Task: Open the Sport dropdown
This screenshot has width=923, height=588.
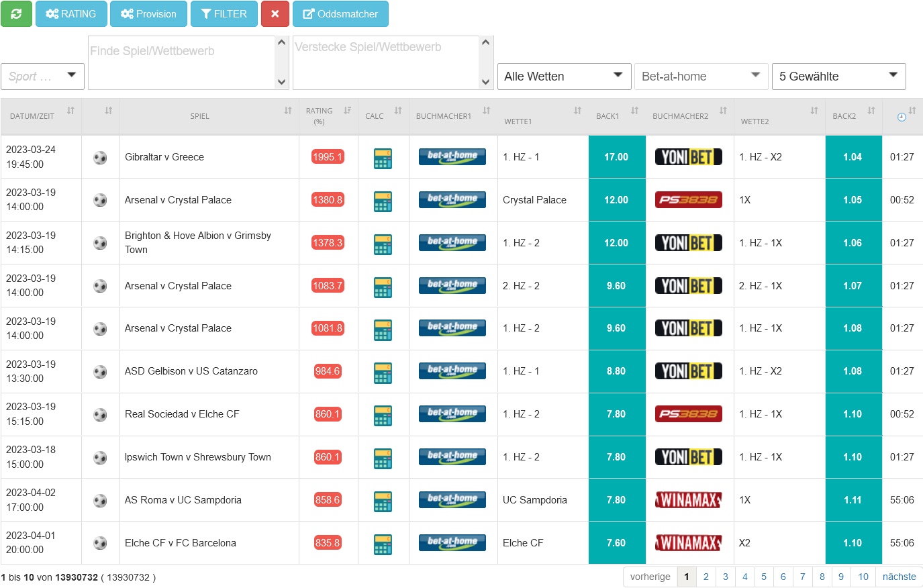Action: (x=42, y=77)
